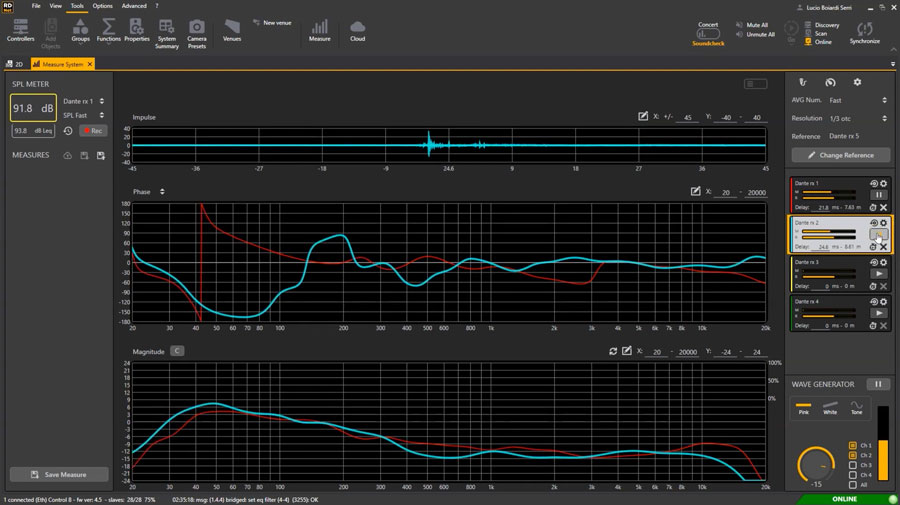Switch to the 2D tab
Viewport: 900px width, 505px height.
click(15, 64)
